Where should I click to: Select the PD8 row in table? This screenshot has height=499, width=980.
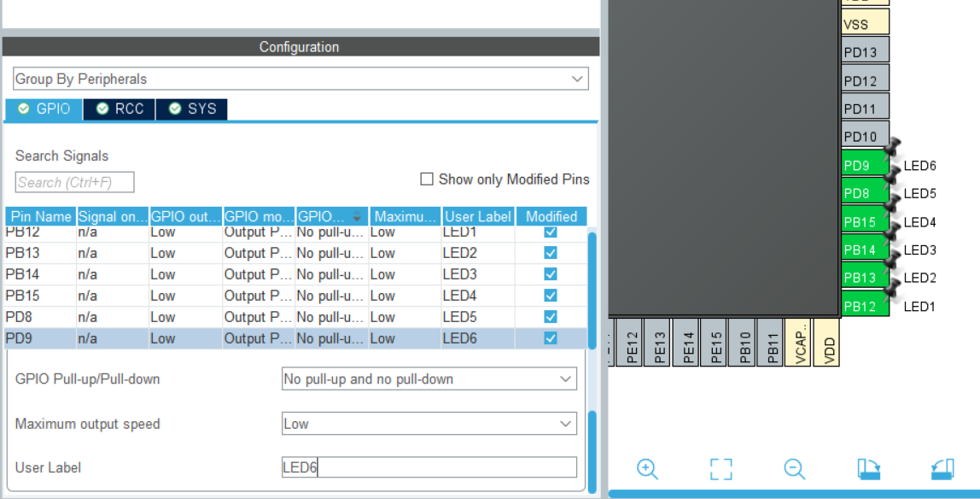[295, 316]
